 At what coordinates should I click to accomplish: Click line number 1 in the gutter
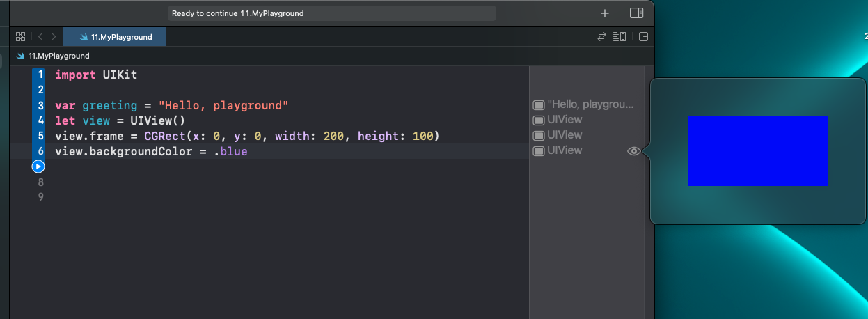click(40, 75)
